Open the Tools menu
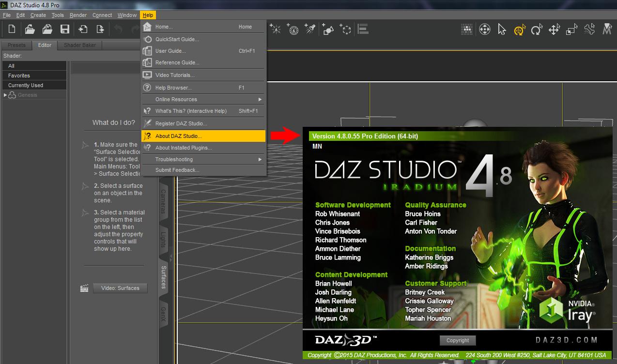This screenshot has width=617, height=364. [58, 15]
